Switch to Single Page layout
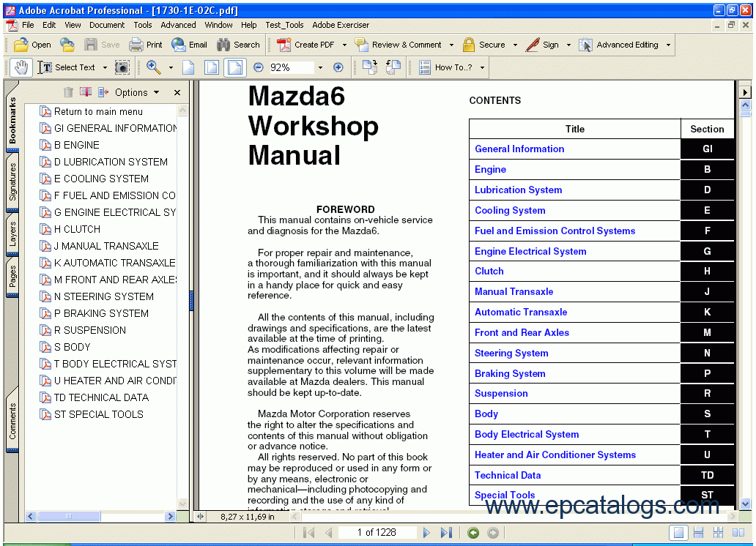 [679, 533]
